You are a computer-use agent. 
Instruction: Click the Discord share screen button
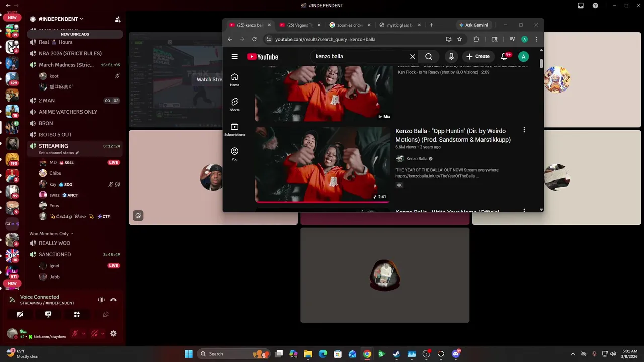48,314
